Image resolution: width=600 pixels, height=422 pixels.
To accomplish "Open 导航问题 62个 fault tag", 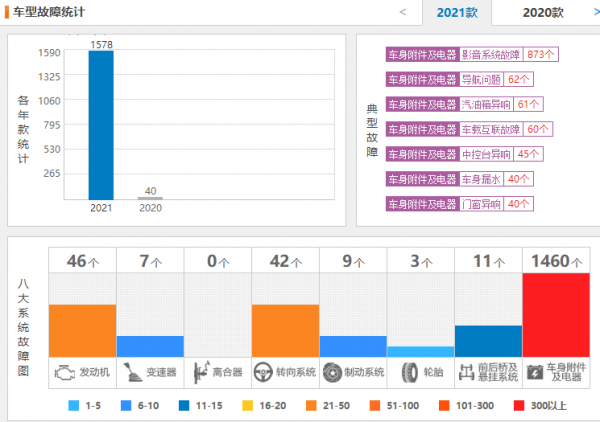I will [x=460, y=79].
